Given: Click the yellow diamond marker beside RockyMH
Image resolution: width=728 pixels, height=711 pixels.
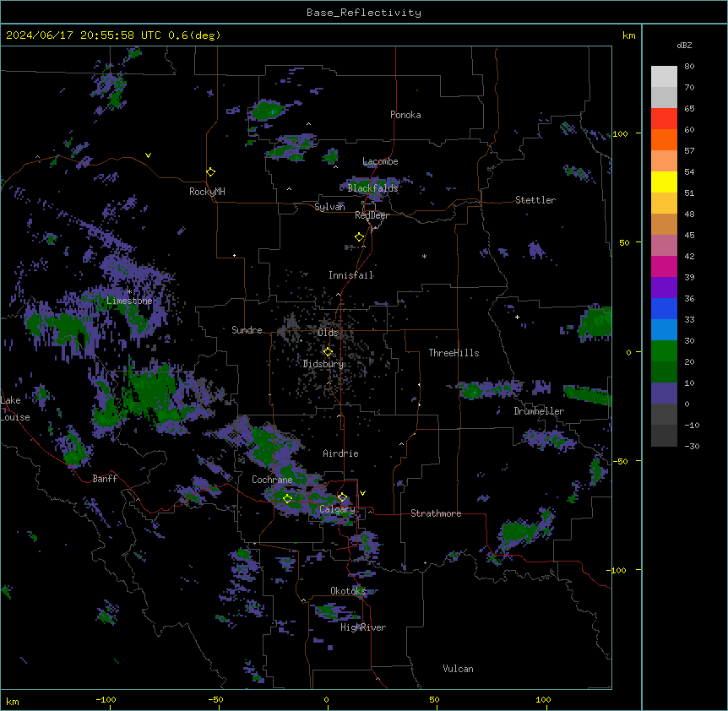Looking at the screenshot, I should [x=211, y=172].
